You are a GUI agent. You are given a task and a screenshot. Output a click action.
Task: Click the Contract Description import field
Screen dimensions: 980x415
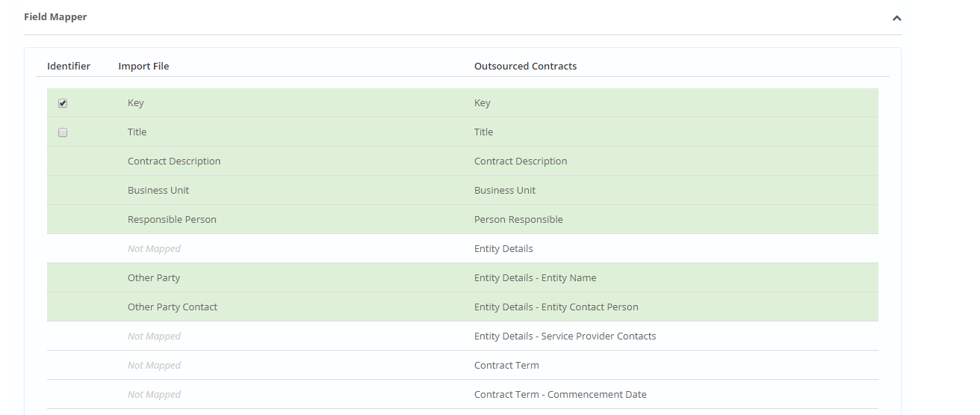tap(174, 162)
